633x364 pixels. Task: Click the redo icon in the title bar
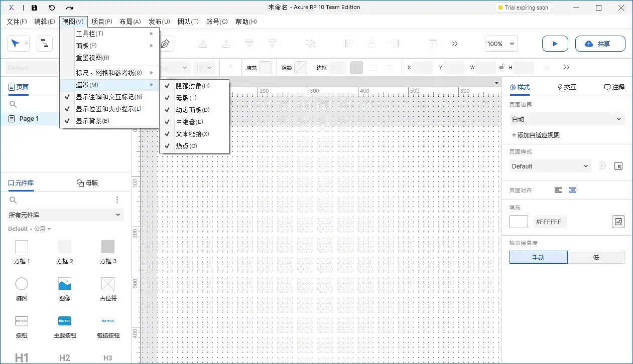pos(70,7)
